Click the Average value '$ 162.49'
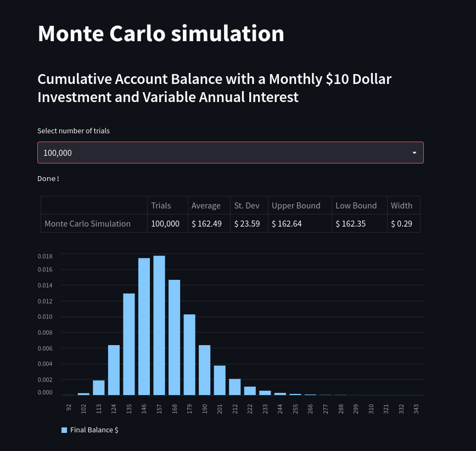Viewport: 476px width, 451px height. coord(206,223)
